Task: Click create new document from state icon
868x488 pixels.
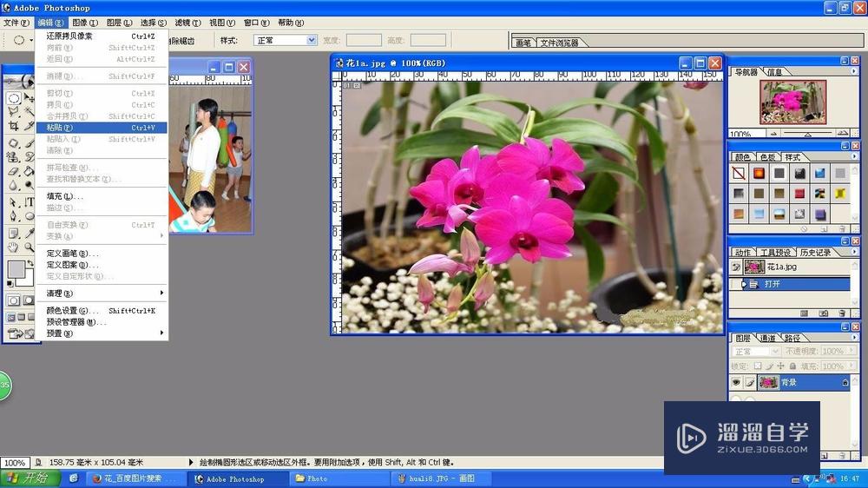Action: coord(804,313)
